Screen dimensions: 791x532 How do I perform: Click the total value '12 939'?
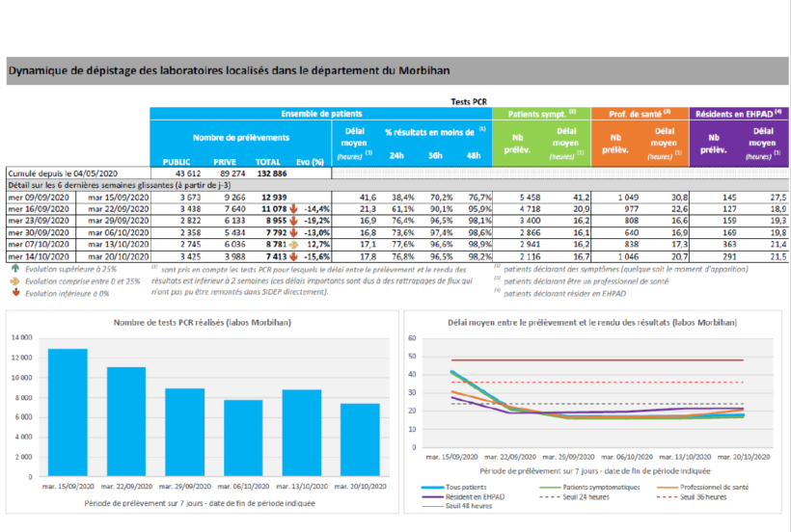click(274, 197)
